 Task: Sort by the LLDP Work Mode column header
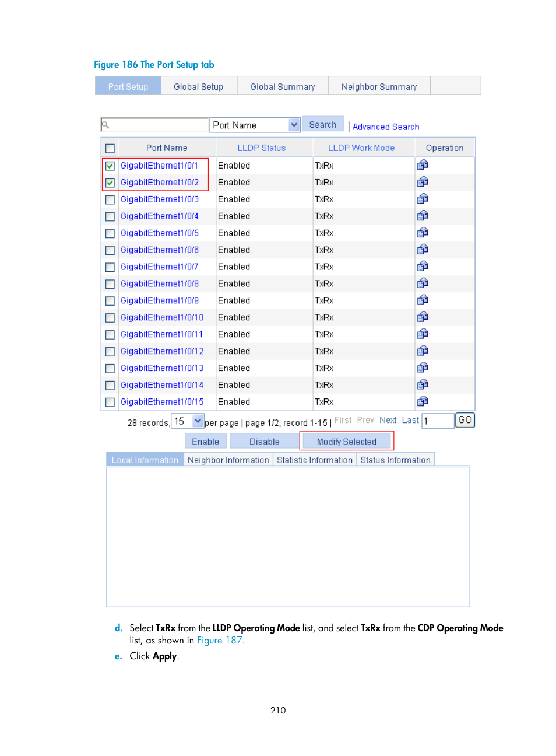[x=361, y=148]
